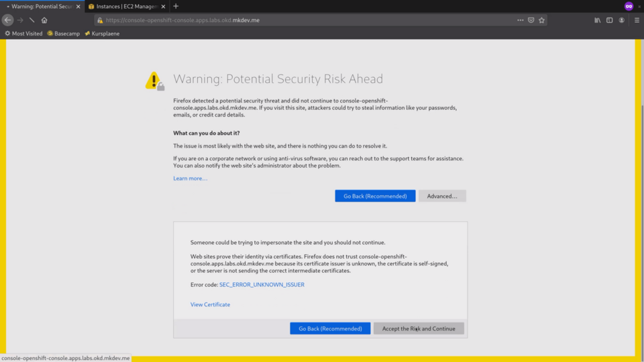Open a new tab with the plus button
Screen dimensions: 644x362
point(176,6)
